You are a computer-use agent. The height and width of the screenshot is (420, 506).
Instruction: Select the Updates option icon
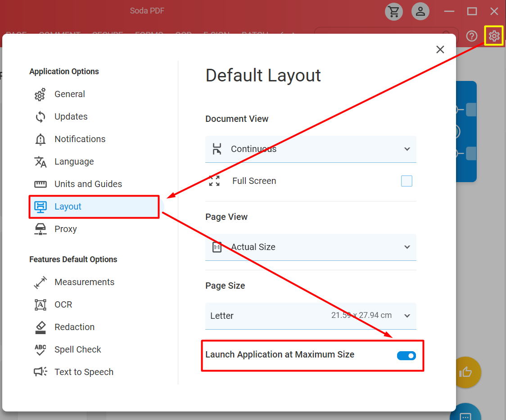tap(40, 116)
